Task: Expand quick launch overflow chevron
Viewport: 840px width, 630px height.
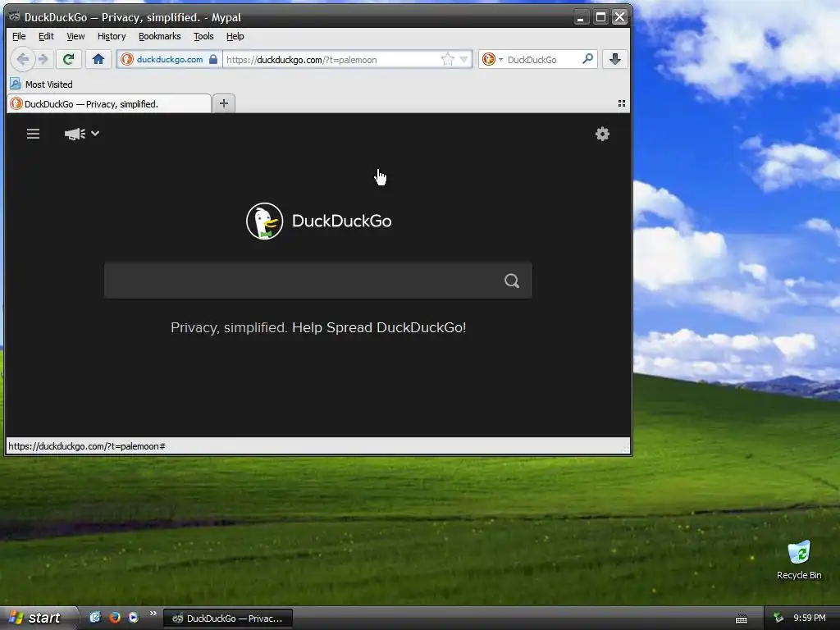Action: coord(153,614)
